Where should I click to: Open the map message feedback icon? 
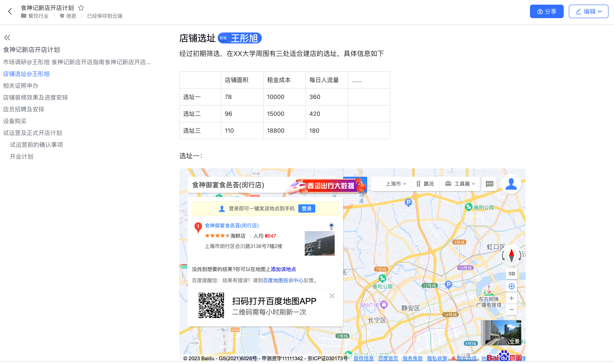[489, 184]
